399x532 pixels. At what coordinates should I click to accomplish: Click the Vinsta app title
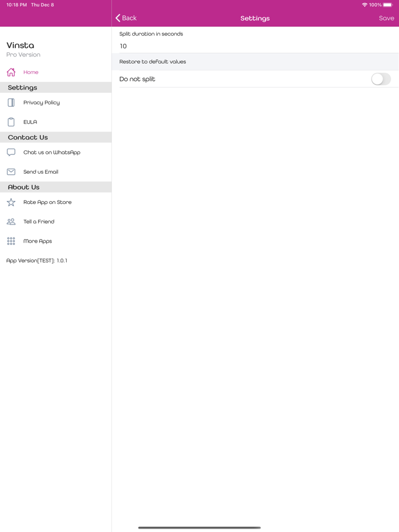[21, 46]
